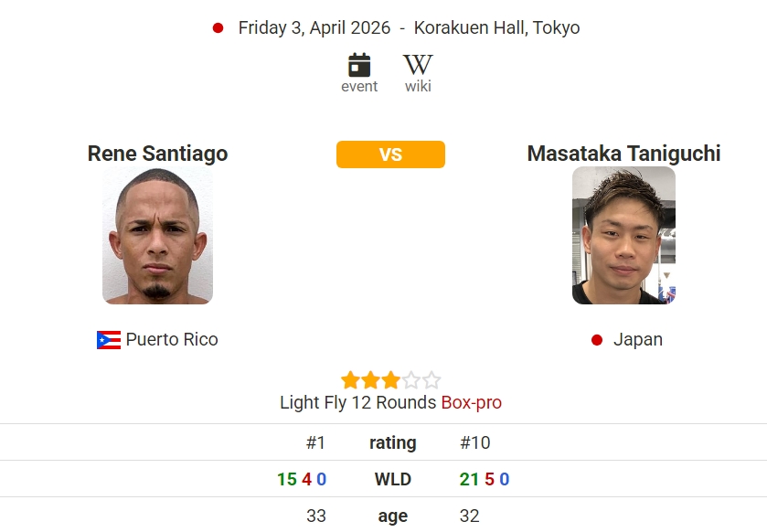
Task: Click the Japan red dot flag icon
Action: 595,339
